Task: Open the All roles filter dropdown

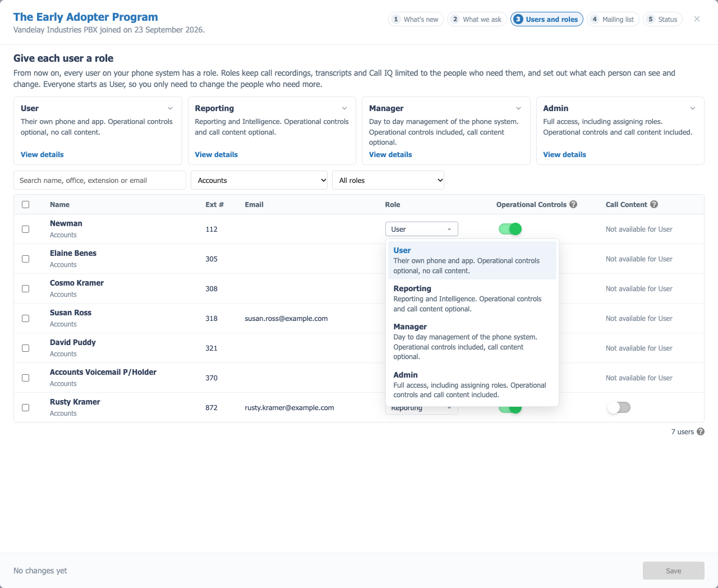Action: click(388, 180)
